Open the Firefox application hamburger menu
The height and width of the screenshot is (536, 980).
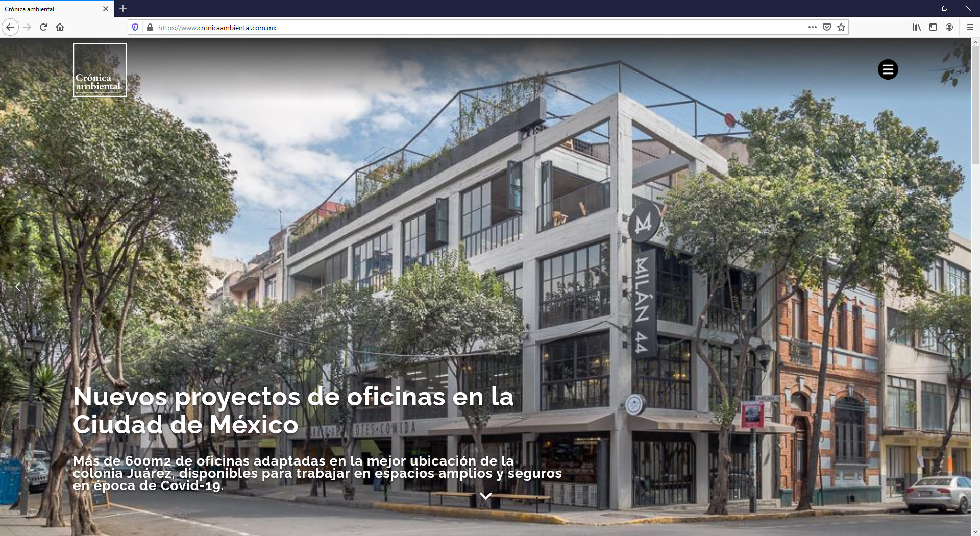pos(969,27)
